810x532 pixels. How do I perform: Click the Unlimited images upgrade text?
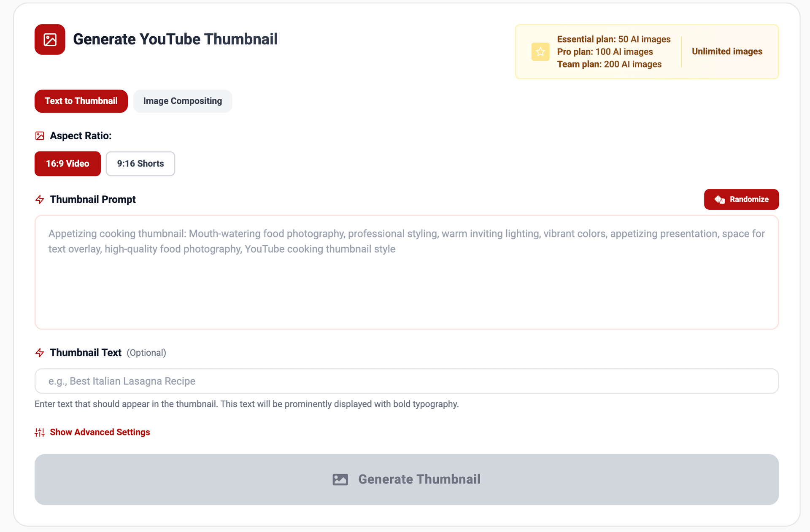(x=726, y=51)
